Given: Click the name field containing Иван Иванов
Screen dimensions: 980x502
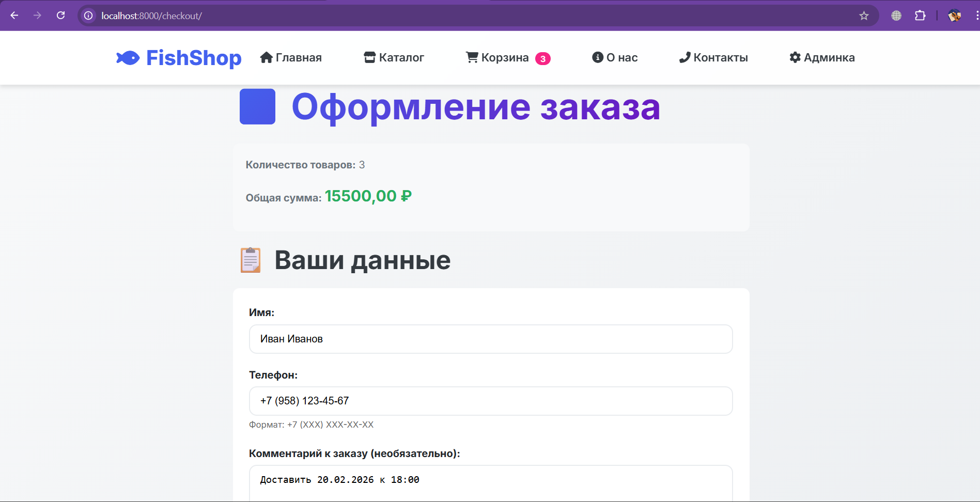Looking at the screenshot, I should click(x=490, y=339).
